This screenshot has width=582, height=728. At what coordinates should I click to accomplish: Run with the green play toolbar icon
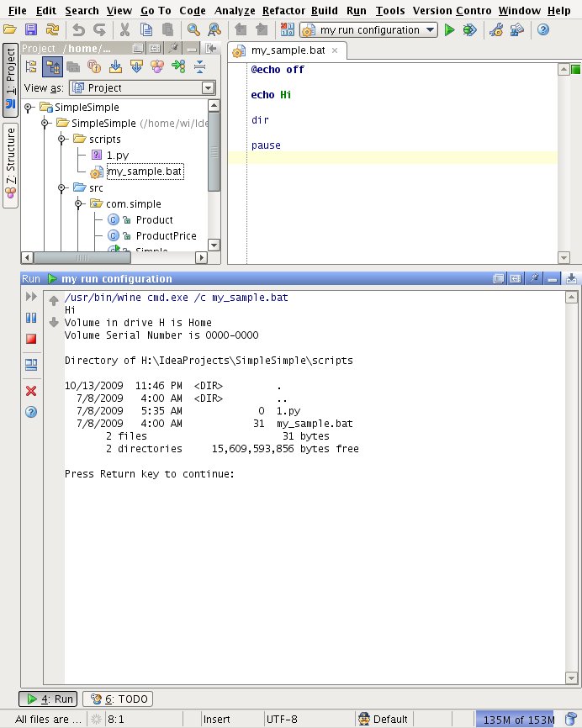tap(449, 30)
